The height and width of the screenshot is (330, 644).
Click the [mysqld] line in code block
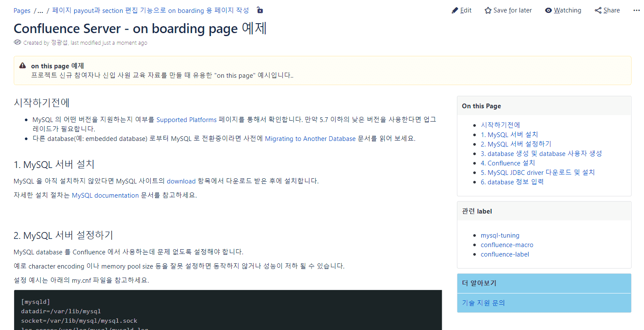point(36,302)
